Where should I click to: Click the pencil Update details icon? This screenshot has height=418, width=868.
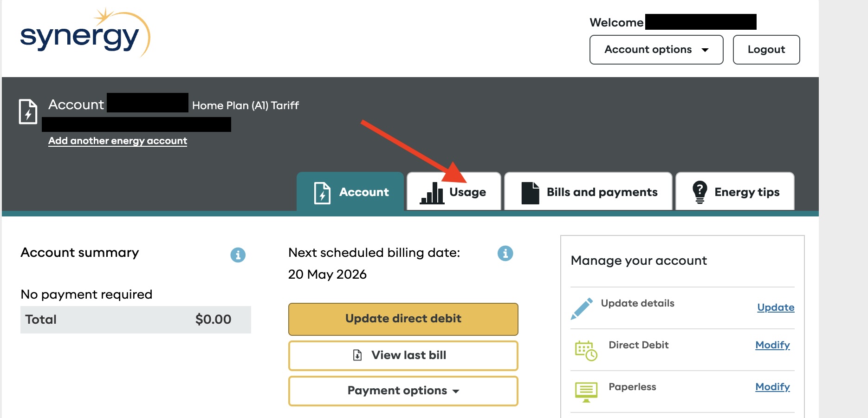point(582,308)
